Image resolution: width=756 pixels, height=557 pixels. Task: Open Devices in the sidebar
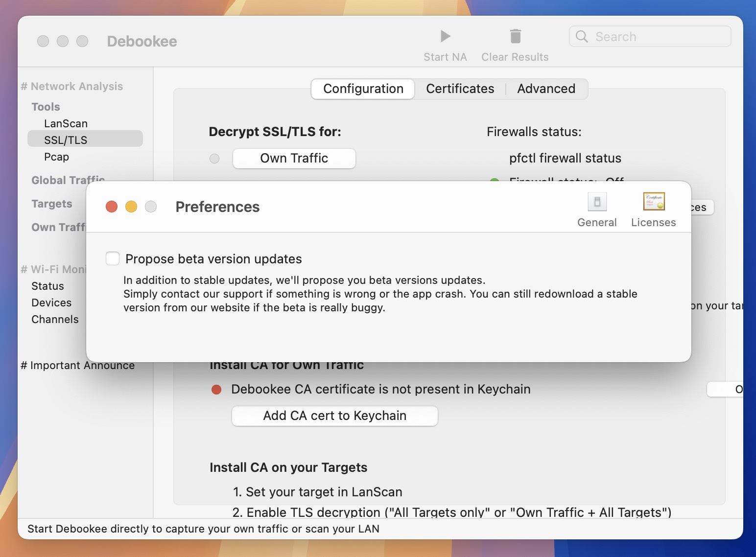[51, 302]
